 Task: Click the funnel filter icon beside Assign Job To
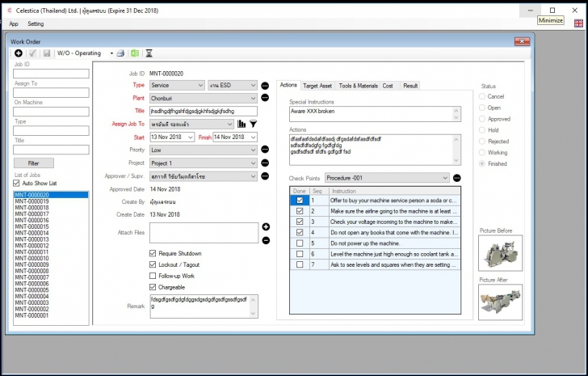pyautogui.click(x=252, y=124)
